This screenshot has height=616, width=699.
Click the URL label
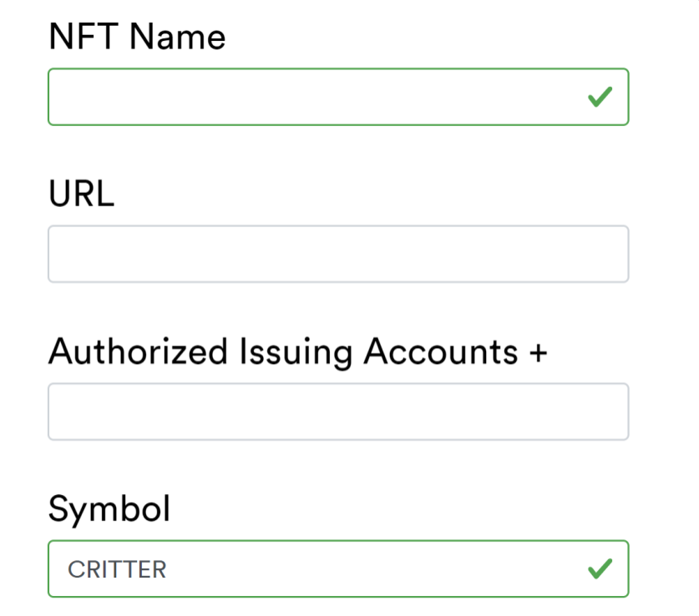[x=81, y=194]
